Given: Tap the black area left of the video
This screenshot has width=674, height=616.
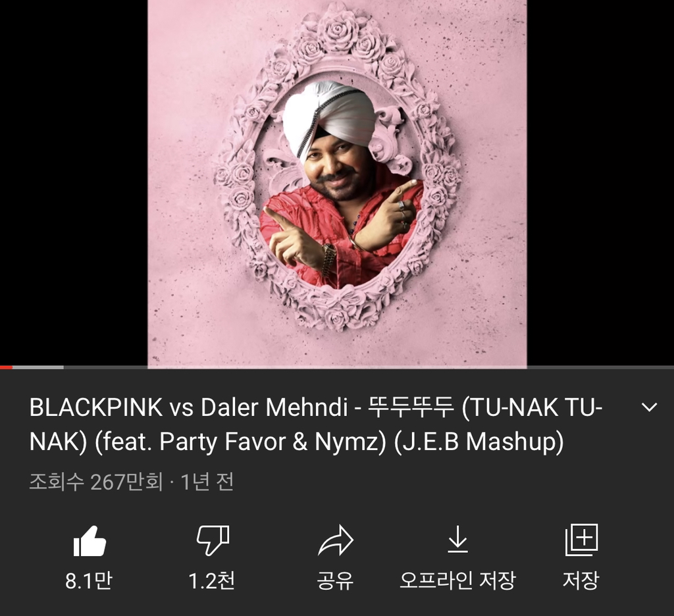Looking at the screenshot, I should coord(74,183).
